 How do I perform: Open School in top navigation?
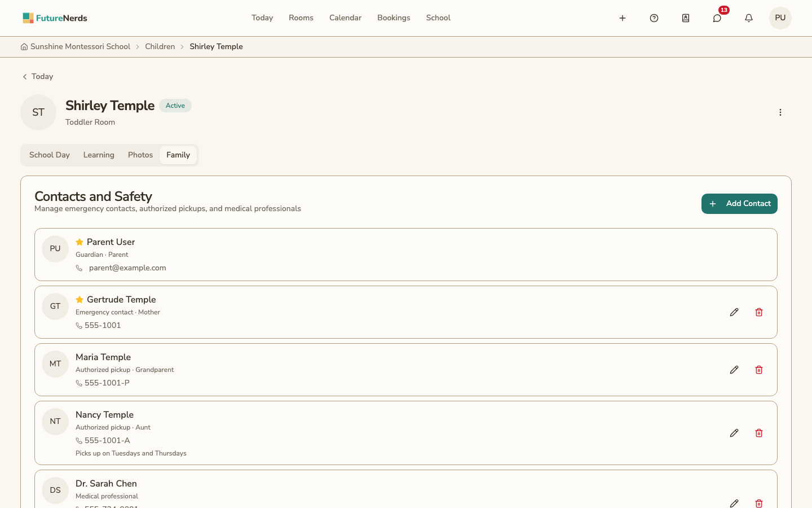438,18
